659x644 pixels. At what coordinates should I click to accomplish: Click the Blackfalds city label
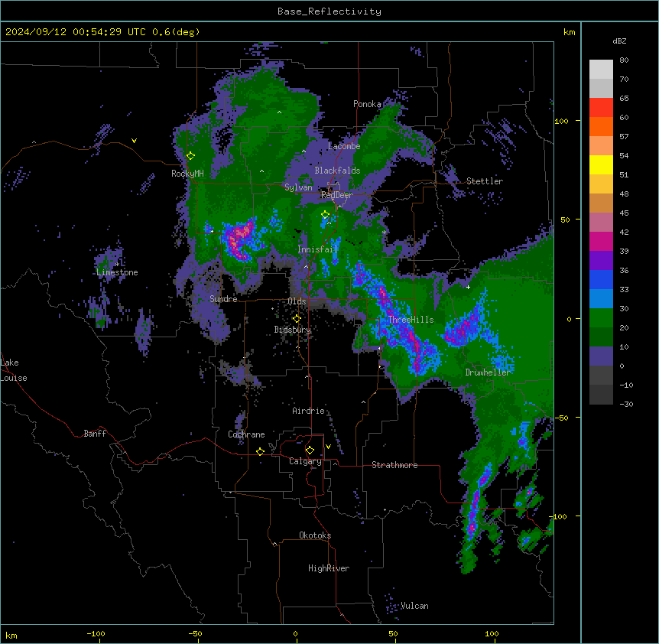coord(337,171)
